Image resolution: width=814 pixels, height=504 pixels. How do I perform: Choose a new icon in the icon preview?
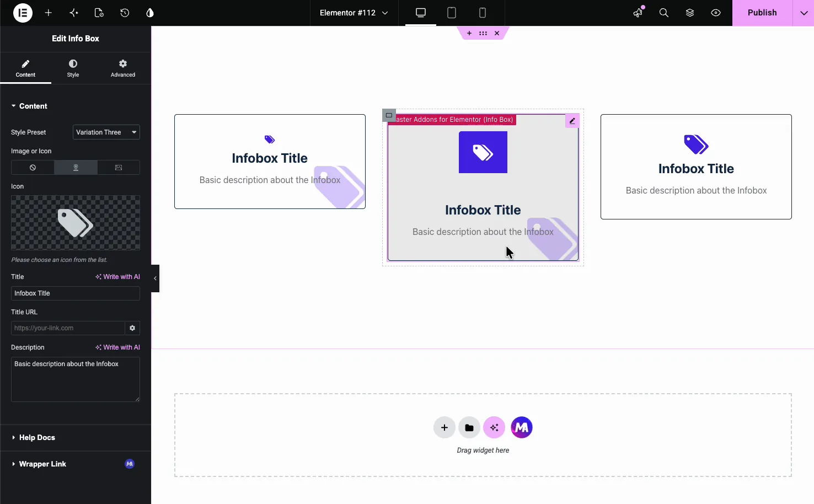76,223
